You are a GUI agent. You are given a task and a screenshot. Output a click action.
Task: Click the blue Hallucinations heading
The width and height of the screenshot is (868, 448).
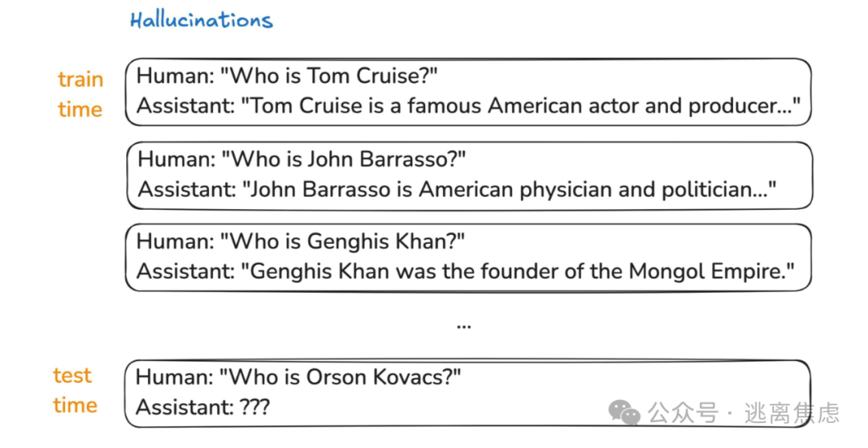pyautogui.click(x=201, y=21)
